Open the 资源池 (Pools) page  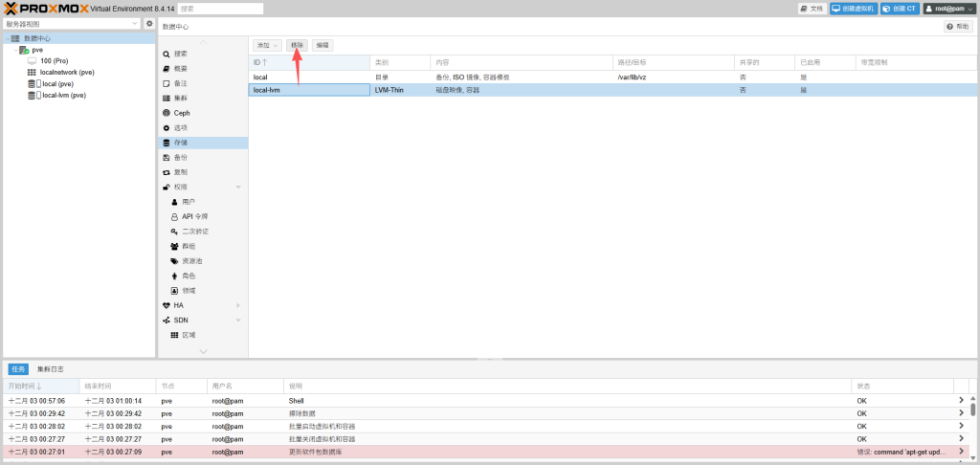pyautogui.click(x=191, y=260)
